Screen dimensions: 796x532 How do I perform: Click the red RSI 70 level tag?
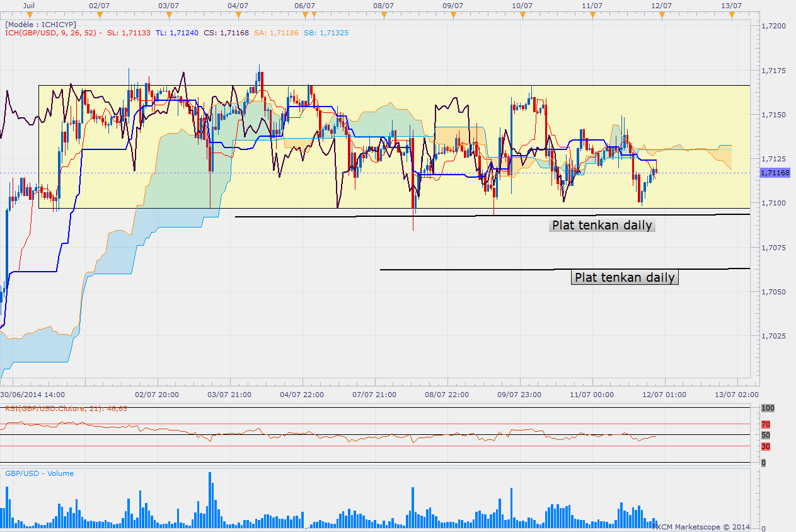[x=766, y=424]
